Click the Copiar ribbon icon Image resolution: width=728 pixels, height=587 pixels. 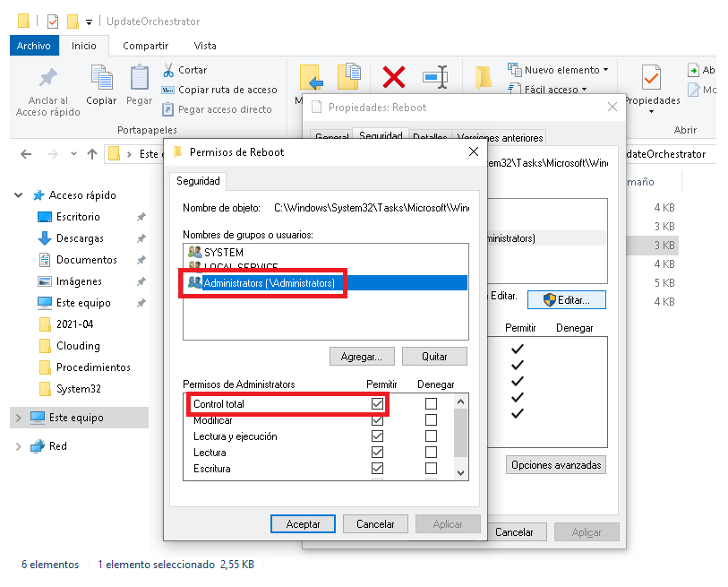click(102, 77)
